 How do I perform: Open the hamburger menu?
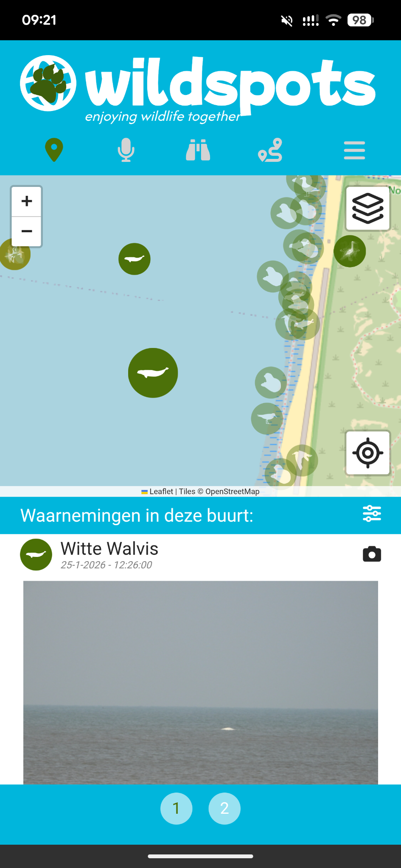pyautogui.click(x=354, y=150)
